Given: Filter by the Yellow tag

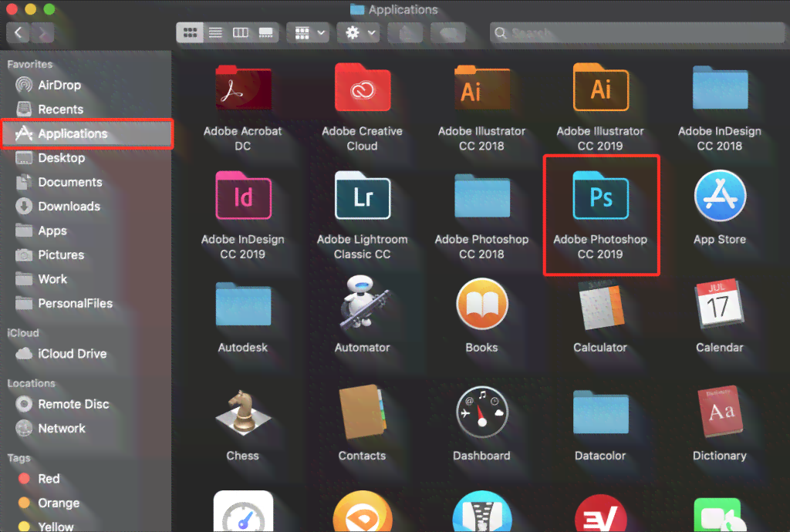Looking at the screenshot, I should [86, 526].
